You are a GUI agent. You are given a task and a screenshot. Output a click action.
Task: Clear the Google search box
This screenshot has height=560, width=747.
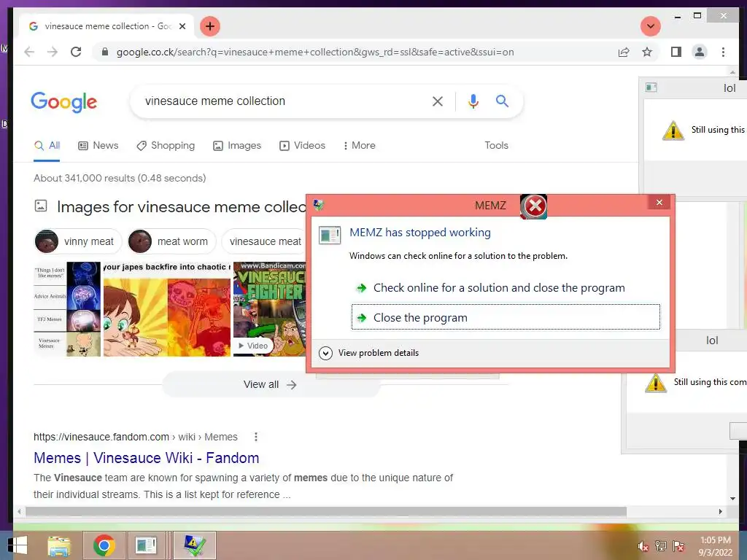(x=438, y=101)
